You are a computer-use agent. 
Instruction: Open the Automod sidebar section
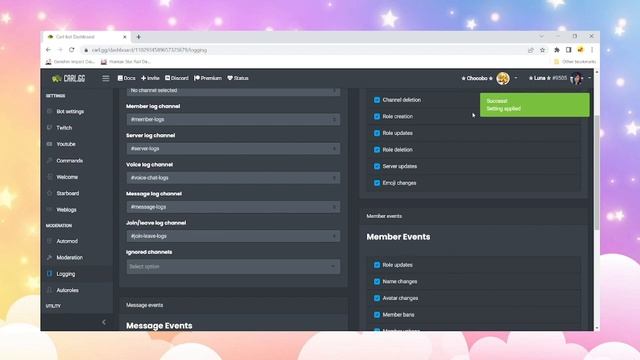click(x=67, y=241)
